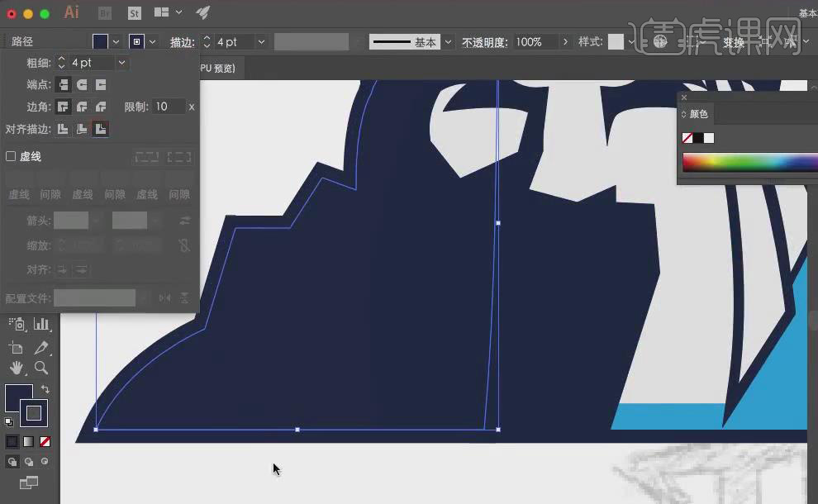Open the Bridge (Br) launcher icon
The height and width of the screenshot is (504, 818).
tap(105, 13)
